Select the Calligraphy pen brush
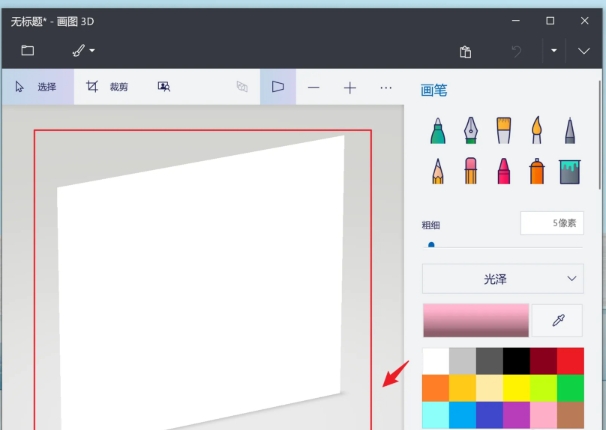Viewport: 606px width, 430px height. [x=471, y=131]
